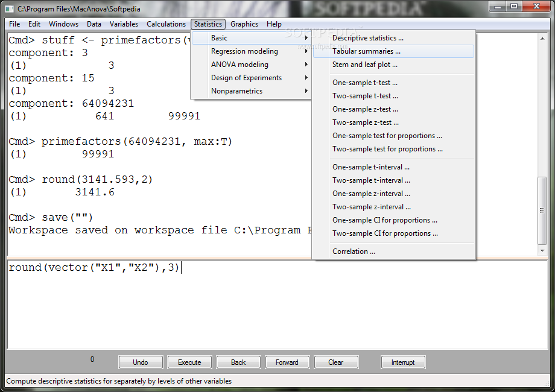Click the 'component: 15' output line

click(52, 78)
